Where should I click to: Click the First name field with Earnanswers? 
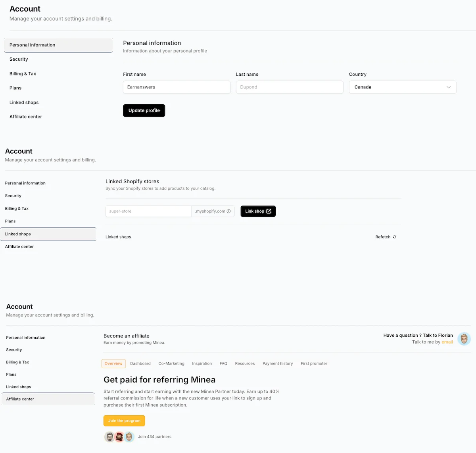[x=177, y=87]
